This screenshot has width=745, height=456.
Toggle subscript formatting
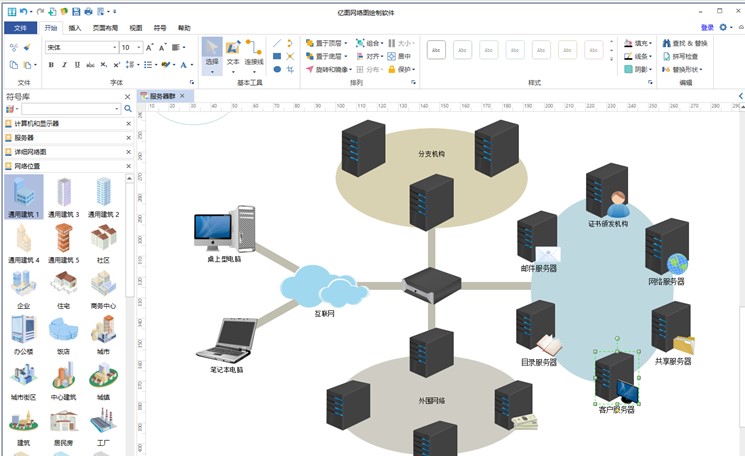104,65
